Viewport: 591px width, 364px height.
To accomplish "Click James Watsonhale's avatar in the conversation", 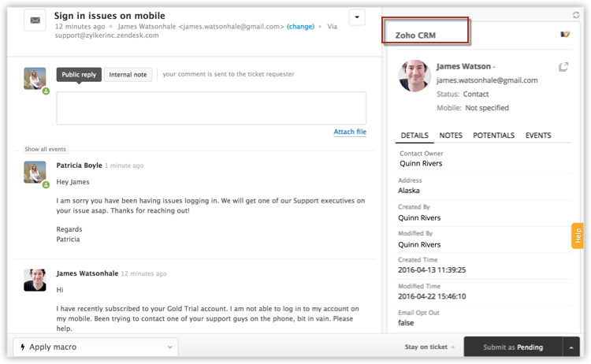I will tap(35, 280).
